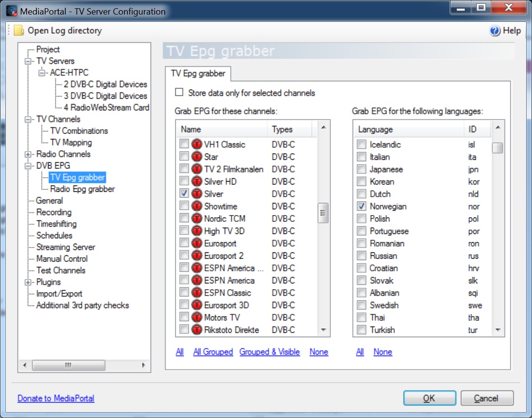
Task: Open Import/Export in tree
Action: point(59,294)
